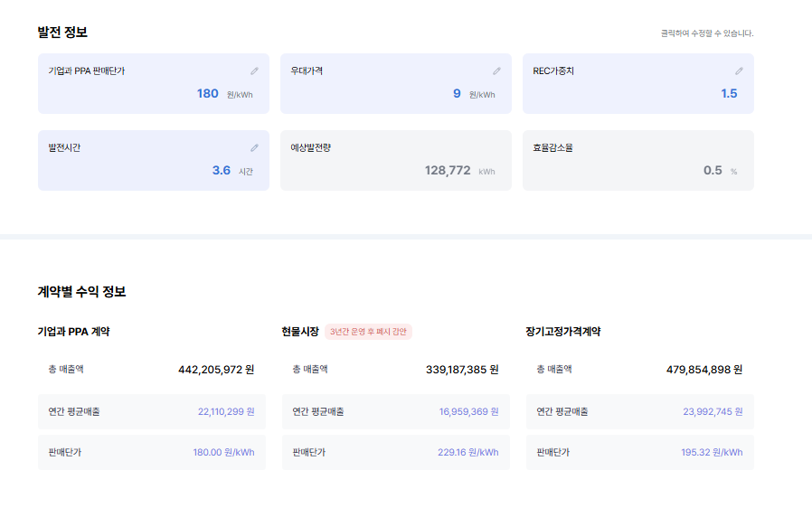
Task: Edit the 180 원/kWh PPA price value
Action: (x=208, y=94)
